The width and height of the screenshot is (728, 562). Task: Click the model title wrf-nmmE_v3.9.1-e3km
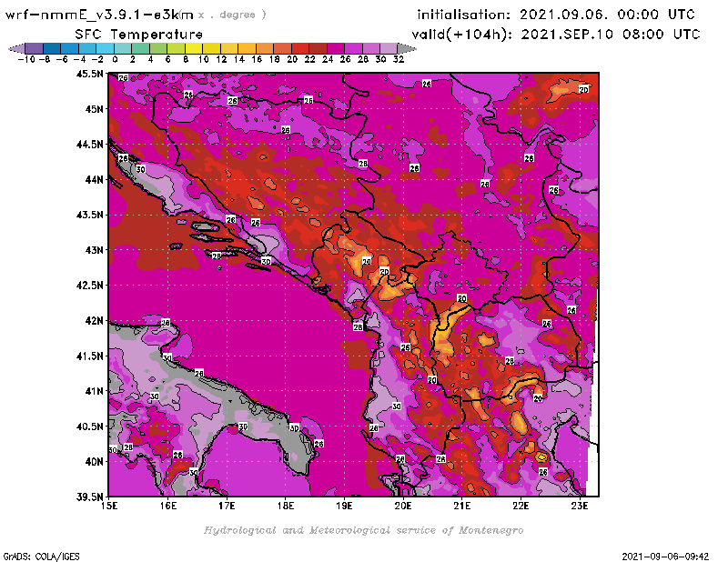coord(99,15)
